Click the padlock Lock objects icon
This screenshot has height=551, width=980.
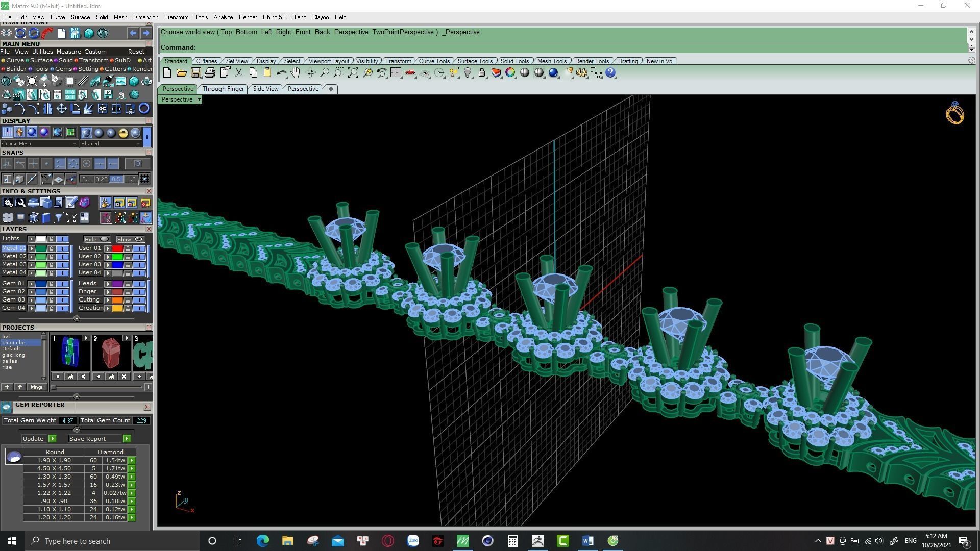tap(482, 73)
